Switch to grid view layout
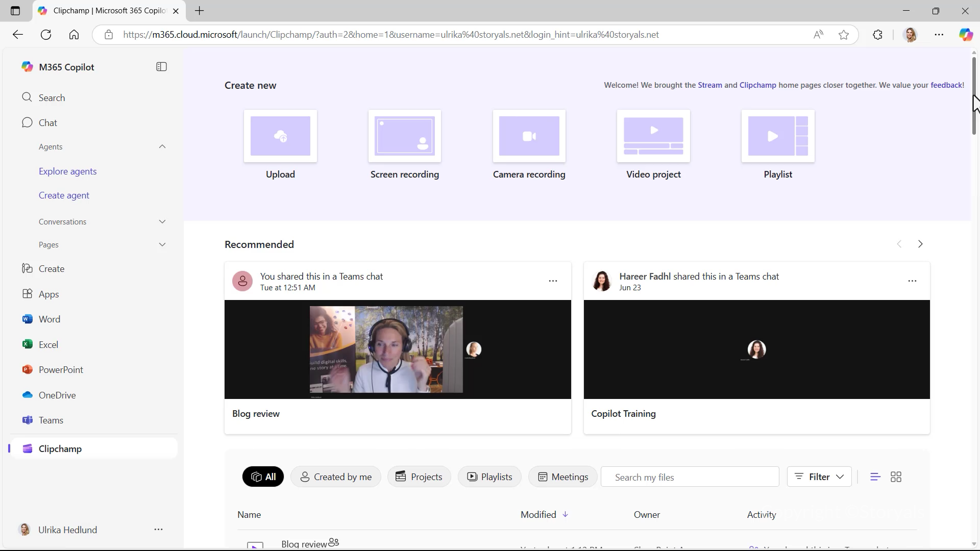This screenshot has height=551, width=980. coord(896,477)
